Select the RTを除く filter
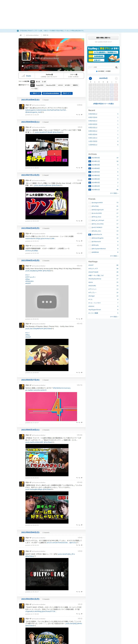Viewport: 138px width, 644px height. pos(68,85)
